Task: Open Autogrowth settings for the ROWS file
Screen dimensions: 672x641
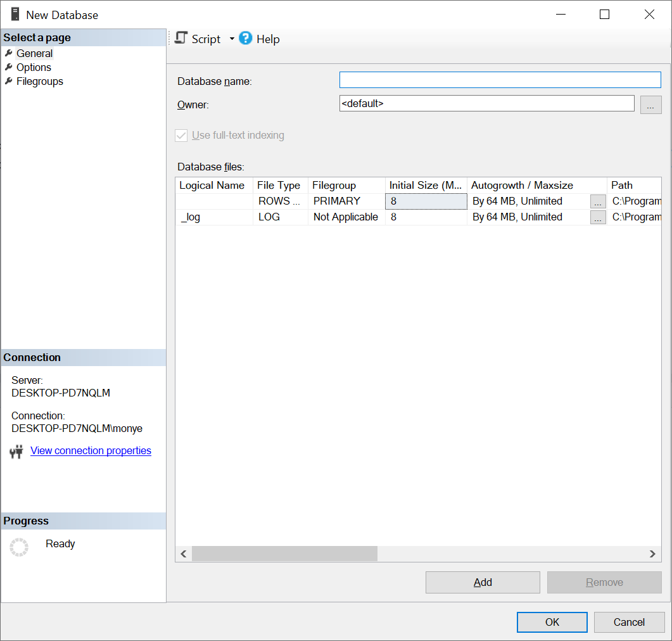Action: click(x=598, y=201)
